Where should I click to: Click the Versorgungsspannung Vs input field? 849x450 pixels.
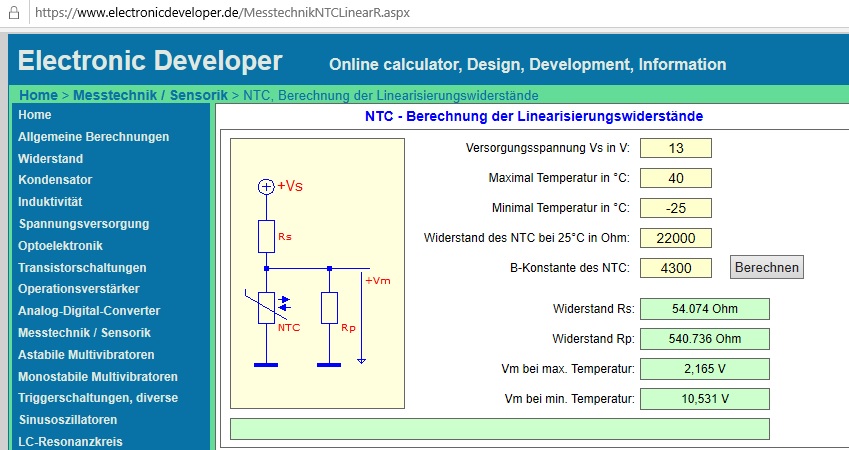(676, 148)
